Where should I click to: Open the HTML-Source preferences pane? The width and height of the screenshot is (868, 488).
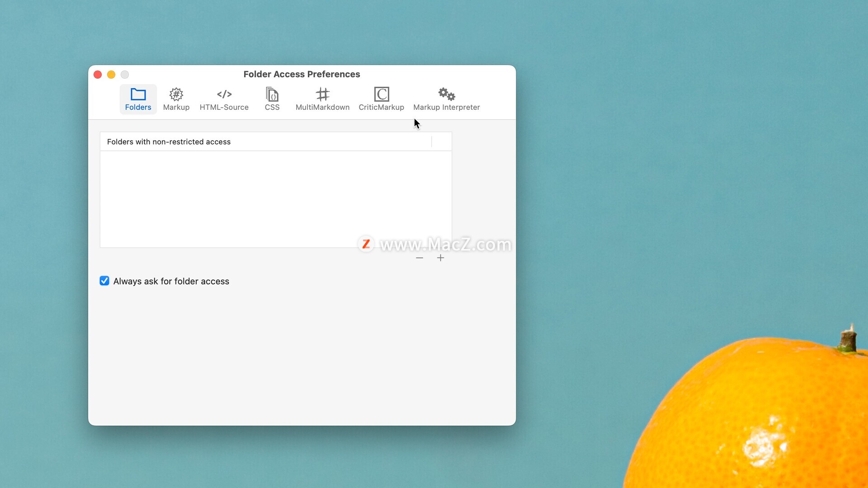224,99
